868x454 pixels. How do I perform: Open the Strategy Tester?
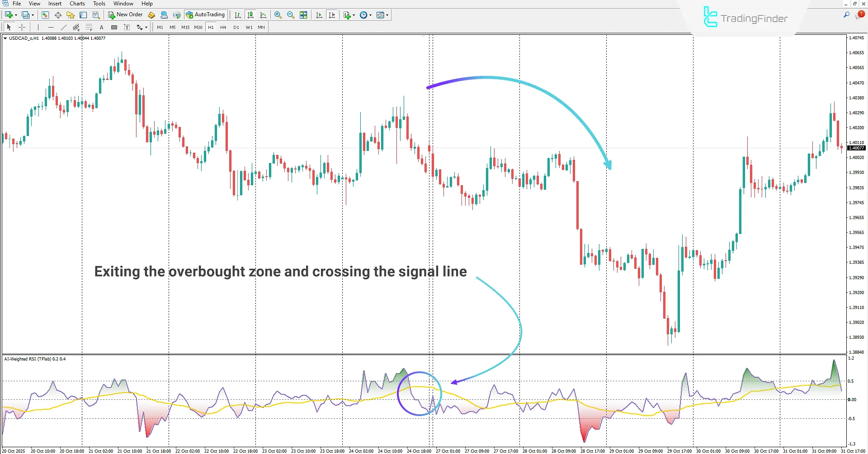(x=96, y=14)
